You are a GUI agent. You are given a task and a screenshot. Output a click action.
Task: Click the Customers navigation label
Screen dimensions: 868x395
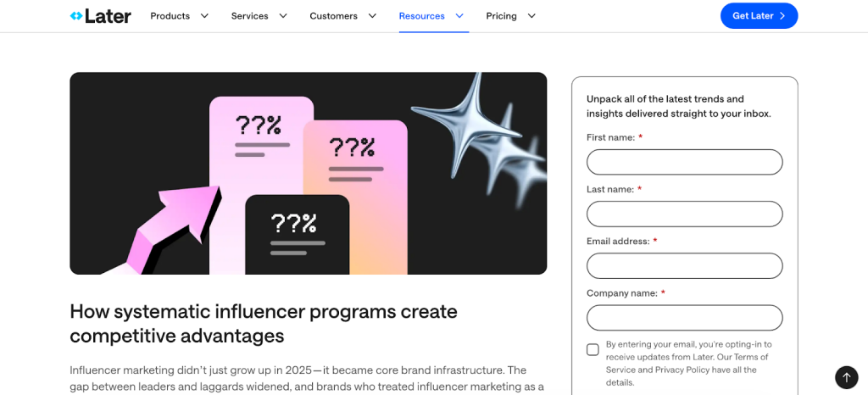(333, 16)
